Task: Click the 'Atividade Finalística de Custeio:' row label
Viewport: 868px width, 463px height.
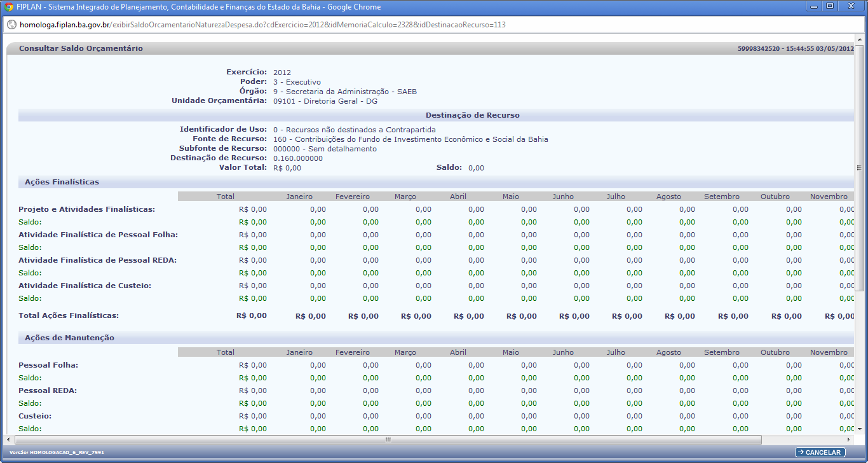Action: tap(85, 286)
